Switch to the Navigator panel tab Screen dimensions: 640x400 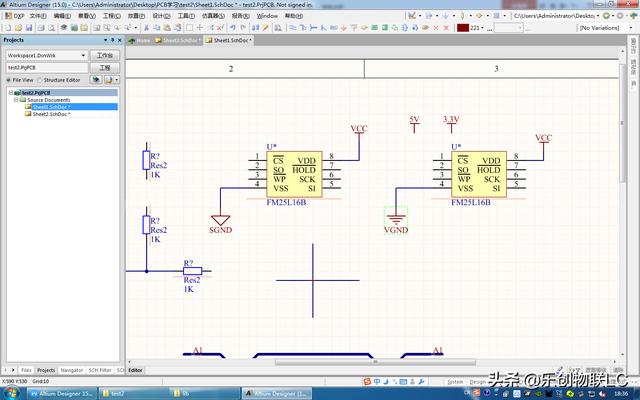tap(72, 370)
